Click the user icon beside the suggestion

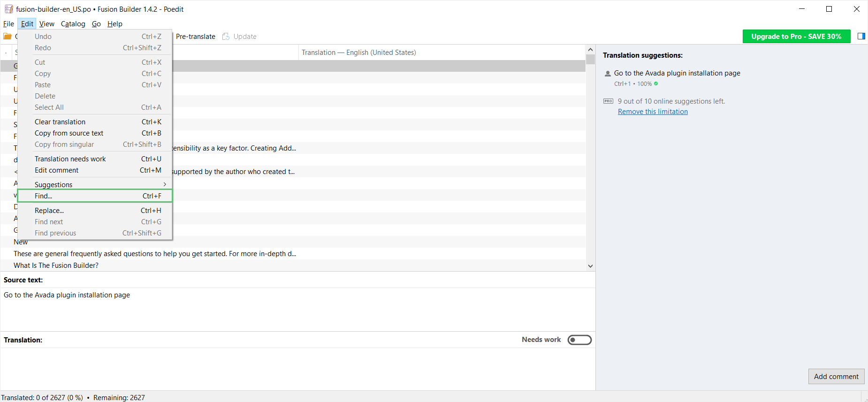click(x=608, y=73)
